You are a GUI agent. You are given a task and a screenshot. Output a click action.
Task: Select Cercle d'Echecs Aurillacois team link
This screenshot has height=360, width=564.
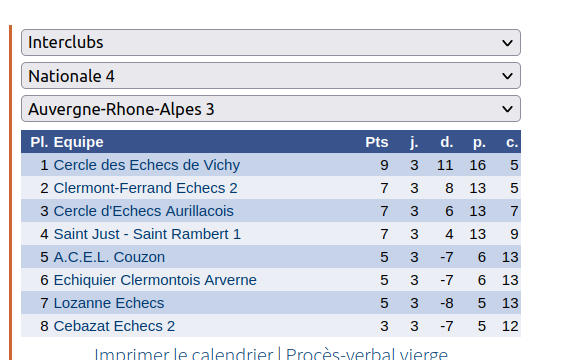pyautogui.click(x=144, y=211)
